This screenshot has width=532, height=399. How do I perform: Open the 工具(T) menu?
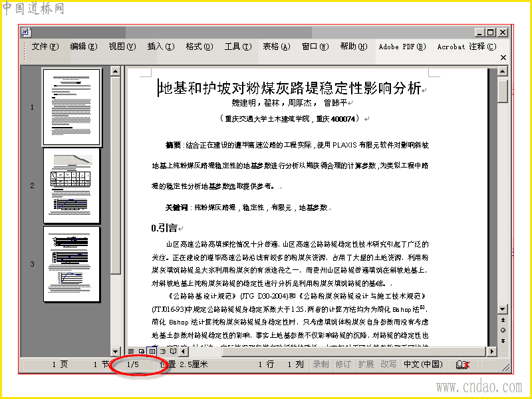(x=238, y=47)
